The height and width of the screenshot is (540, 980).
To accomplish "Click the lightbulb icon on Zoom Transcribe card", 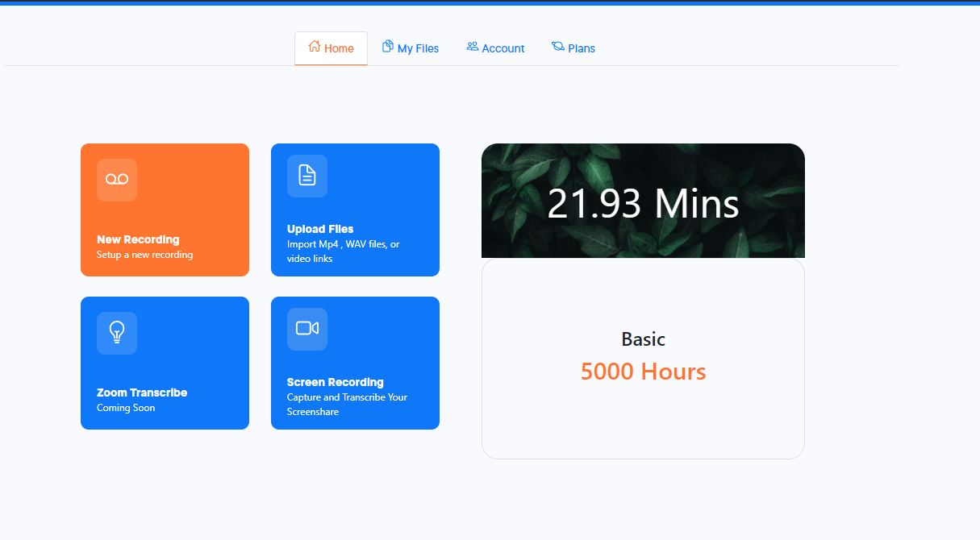I will (x=117, y=333).
